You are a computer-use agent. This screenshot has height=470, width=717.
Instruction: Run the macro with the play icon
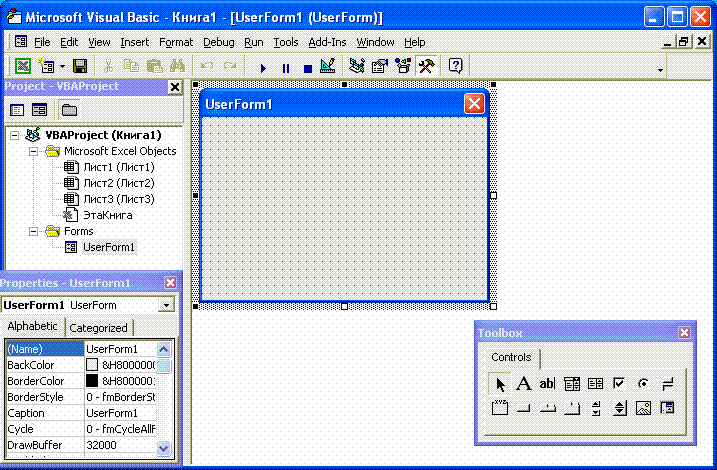click(263, 68)
